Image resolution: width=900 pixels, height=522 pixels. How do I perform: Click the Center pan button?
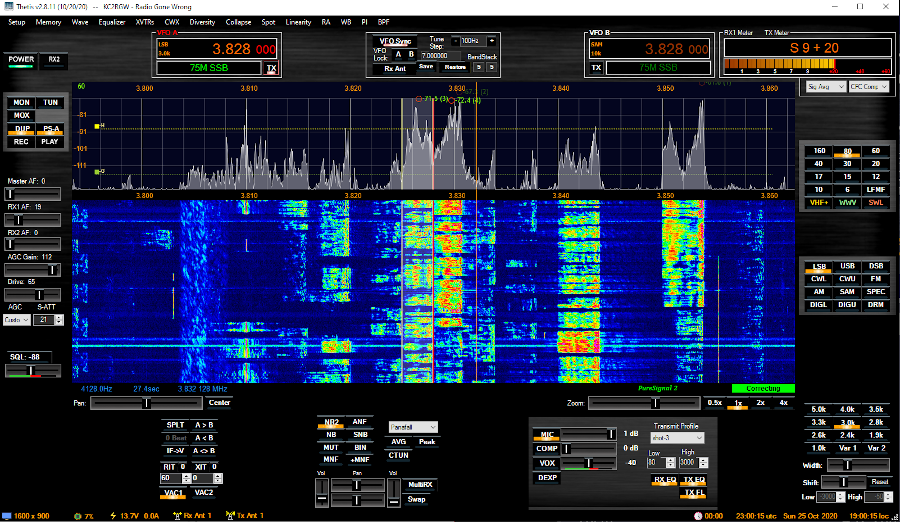(219, 403)
